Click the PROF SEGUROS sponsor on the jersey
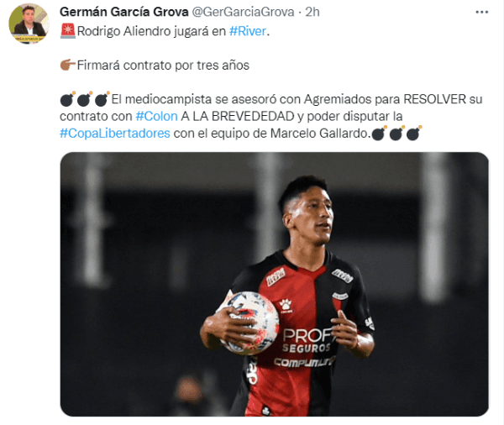The height and width of the screenshot is (425, 504). (307, 341)
